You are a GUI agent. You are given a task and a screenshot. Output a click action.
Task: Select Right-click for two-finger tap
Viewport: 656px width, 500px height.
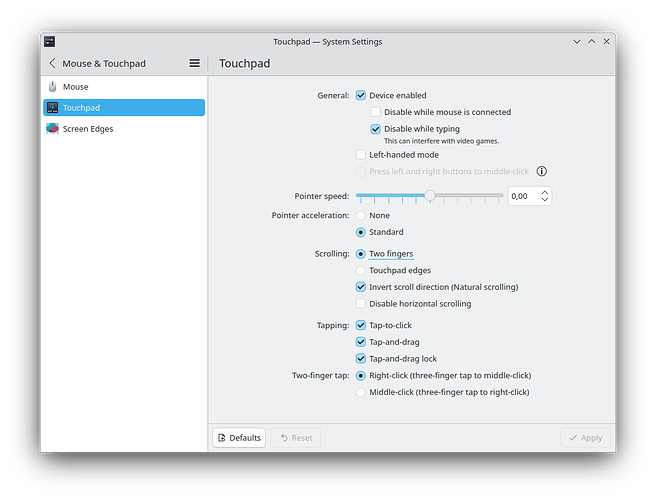pyautogui.click(x=361, y=376)
